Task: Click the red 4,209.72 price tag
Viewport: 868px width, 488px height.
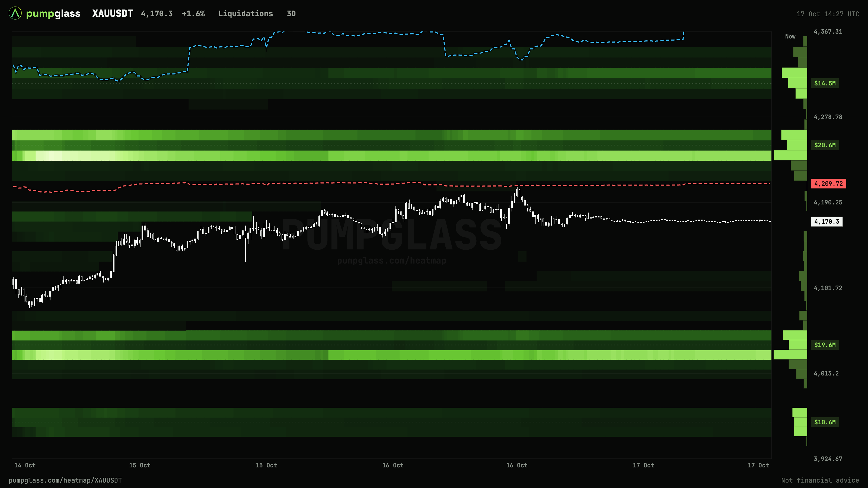Action: [x=828, y=184]
